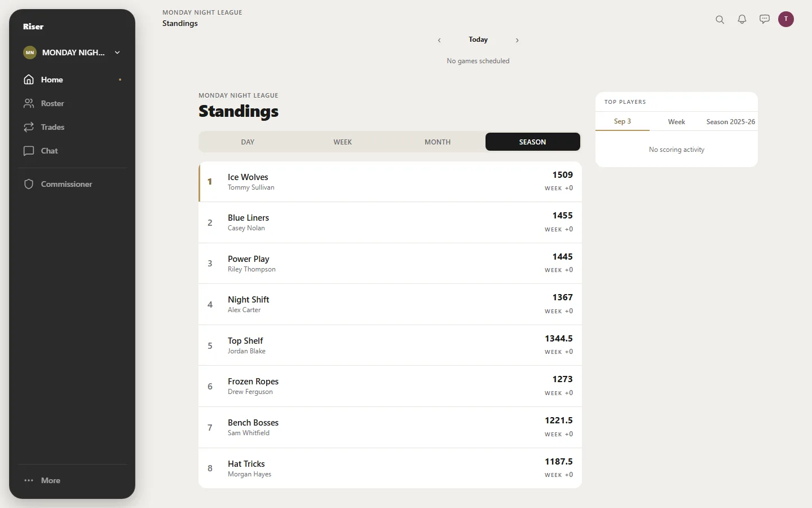This screenshot has width=812, height=508.
Task: Click the Commissioner shield icon
Action: (29, 184)
